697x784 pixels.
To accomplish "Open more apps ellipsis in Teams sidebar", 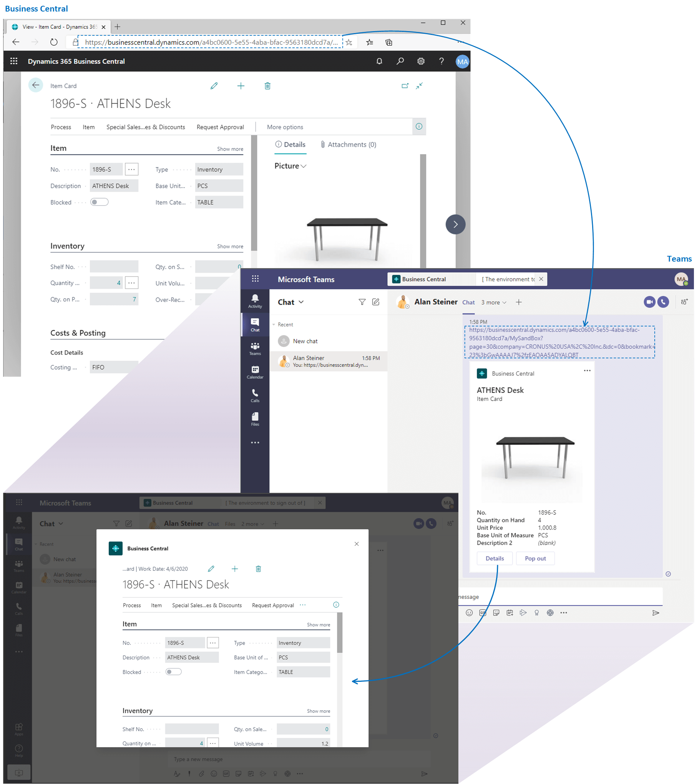I will (x=255, y=443).
